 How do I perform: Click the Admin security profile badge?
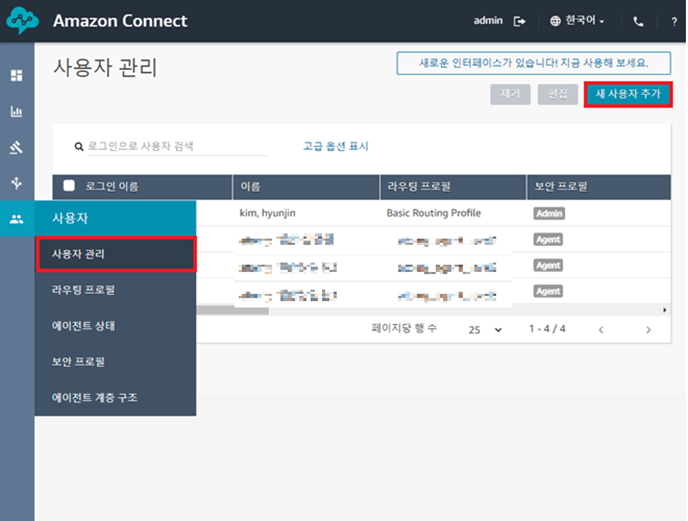pyautogui.click(x=549, y=213)
